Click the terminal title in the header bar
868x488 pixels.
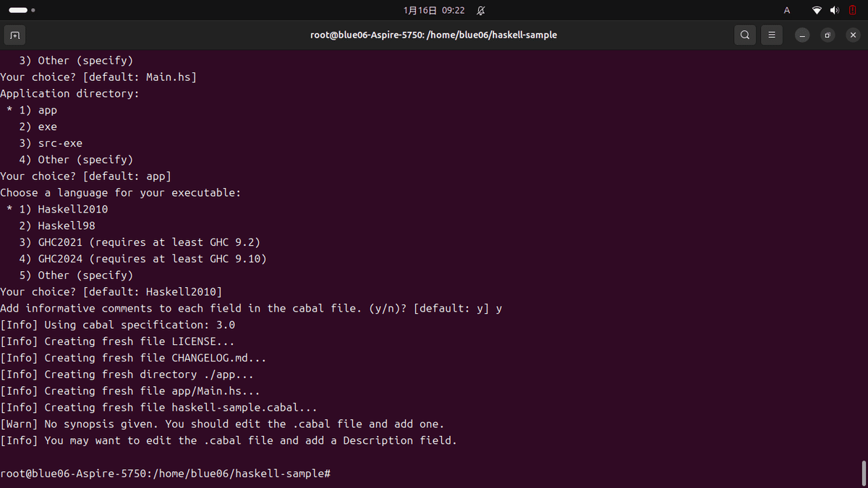433,34
